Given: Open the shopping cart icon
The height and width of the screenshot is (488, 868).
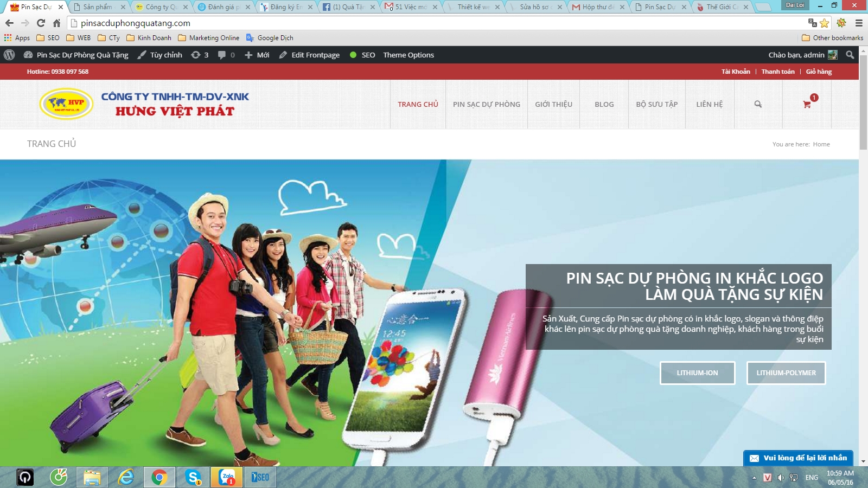Looking at the screenshot, I should (807, 104).
